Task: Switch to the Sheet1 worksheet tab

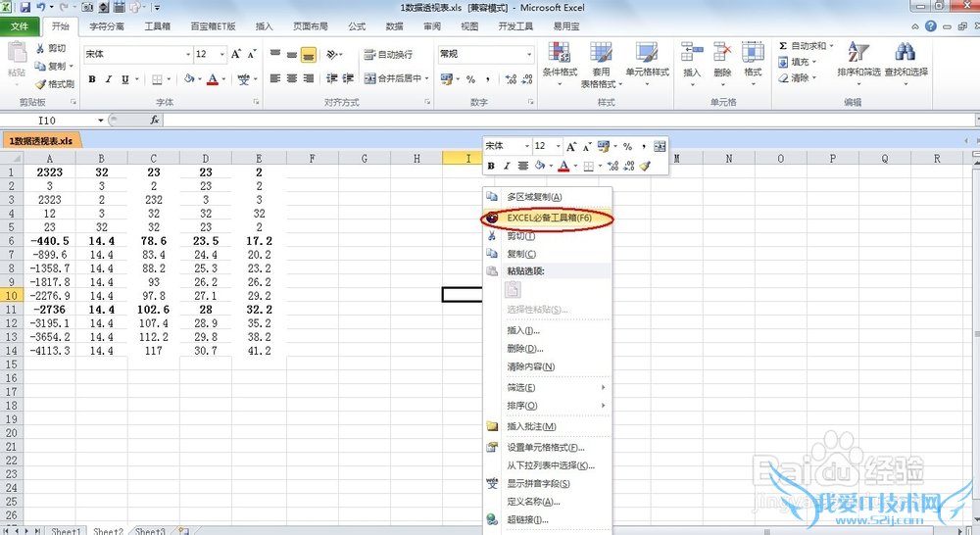Action: [66, 531]
